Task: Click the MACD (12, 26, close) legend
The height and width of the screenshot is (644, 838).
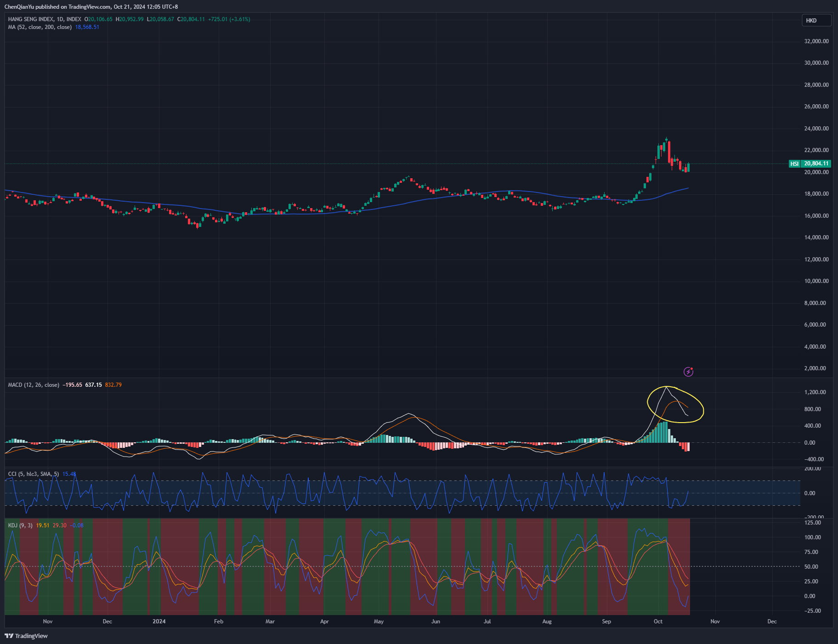Action: (x=34, y=385)
